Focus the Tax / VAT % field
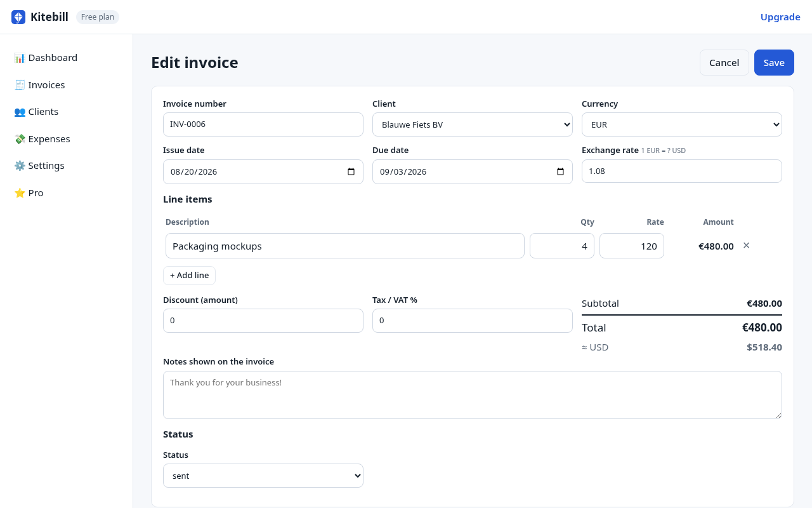The height and width of the screenshot is (508, 812). 473,321
